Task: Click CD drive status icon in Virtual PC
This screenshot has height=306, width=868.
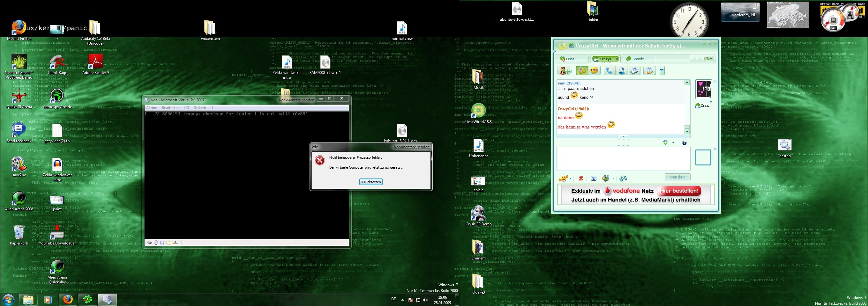Action: click(x=156, y=243)
